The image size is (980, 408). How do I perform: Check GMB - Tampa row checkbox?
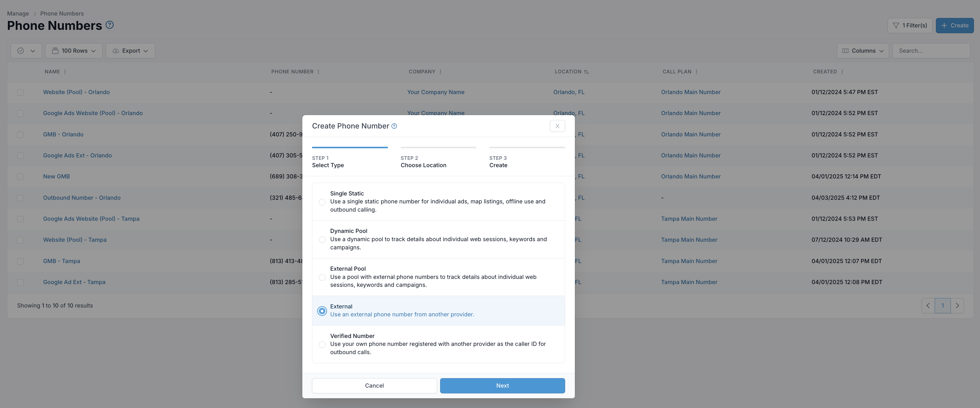(x=21, y=261)
